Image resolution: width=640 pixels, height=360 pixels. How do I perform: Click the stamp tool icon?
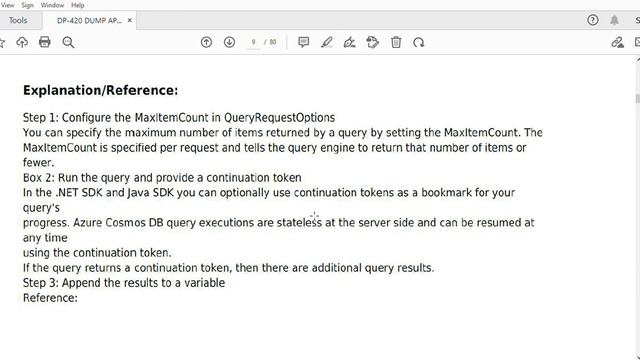click(373, 42)
